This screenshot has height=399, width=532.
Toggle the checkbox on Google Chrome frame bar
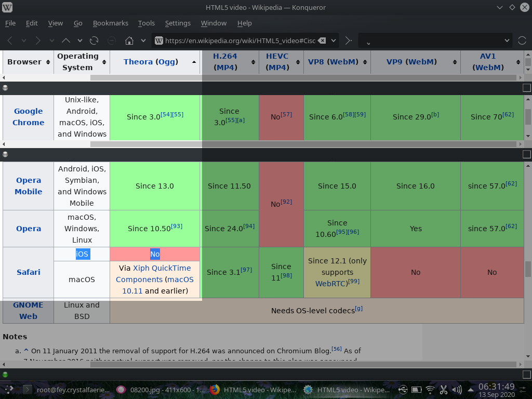tap(526, 88)
